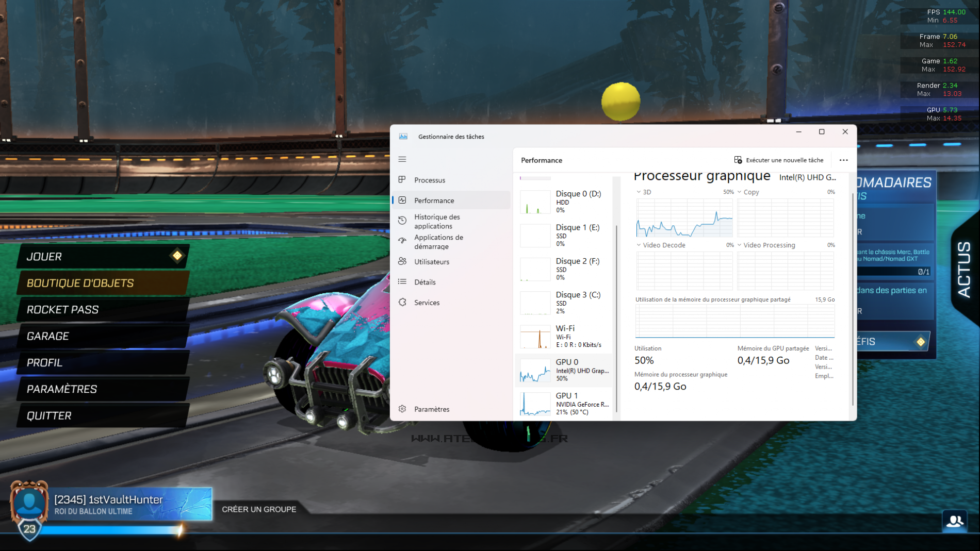This screenshot has width=980, height=551.
Task: Click the Détails list icon
Action: (x=402, y=282)
